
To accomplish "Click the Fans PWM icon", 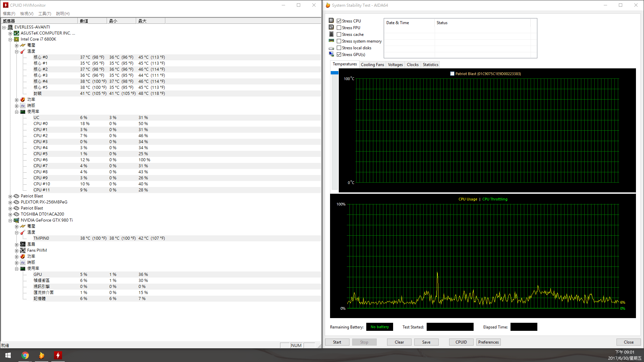I will [x=23, y=250].
